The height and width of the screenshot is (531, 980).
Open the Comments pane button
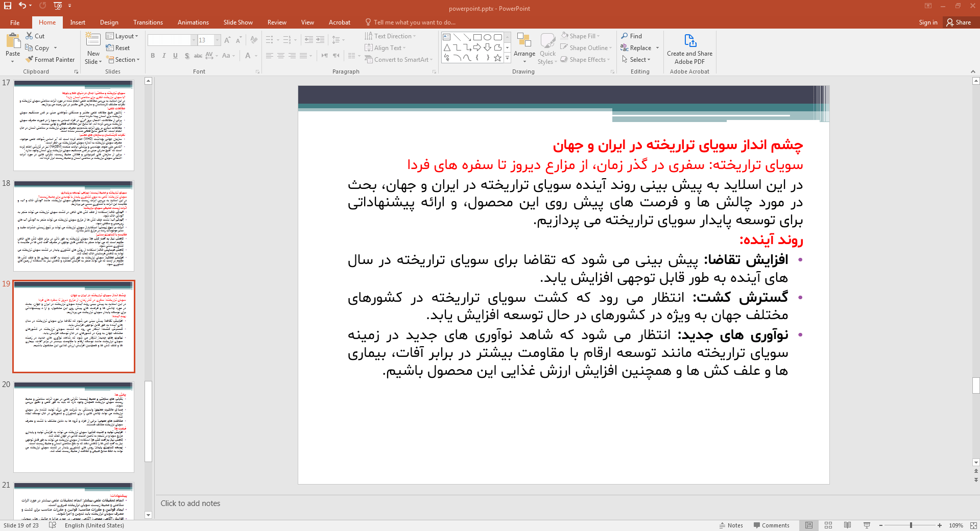coord(771,525)
